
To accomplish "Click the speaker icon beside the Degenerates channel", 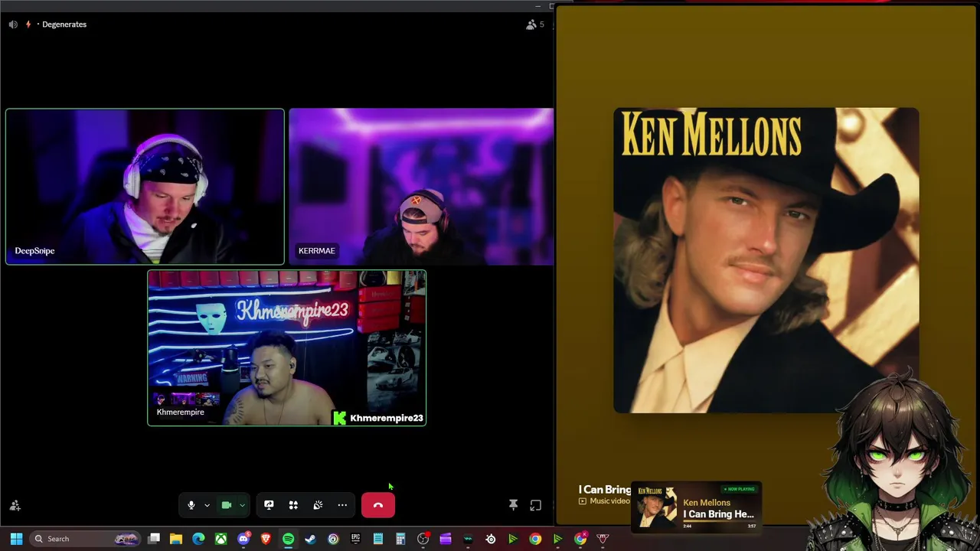I will 13,24.
